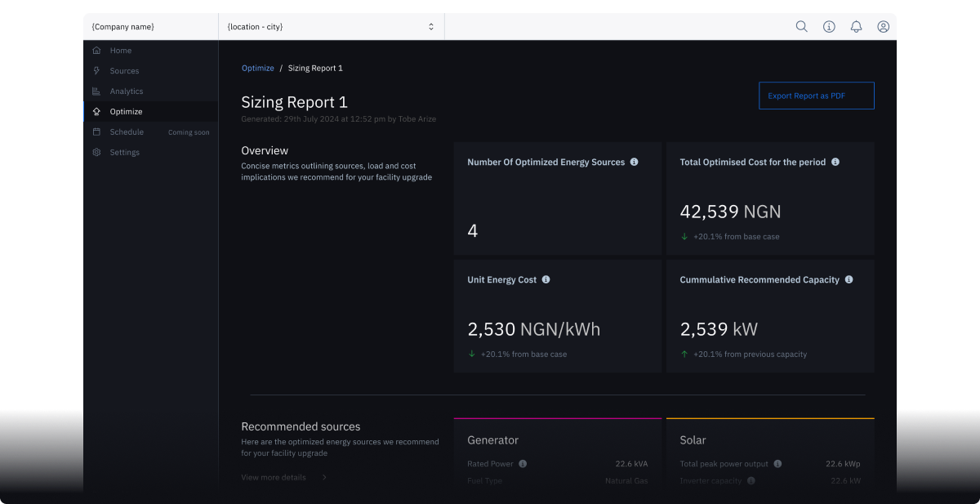Click the Company name header field
The image size is (980, 504).
151,26
